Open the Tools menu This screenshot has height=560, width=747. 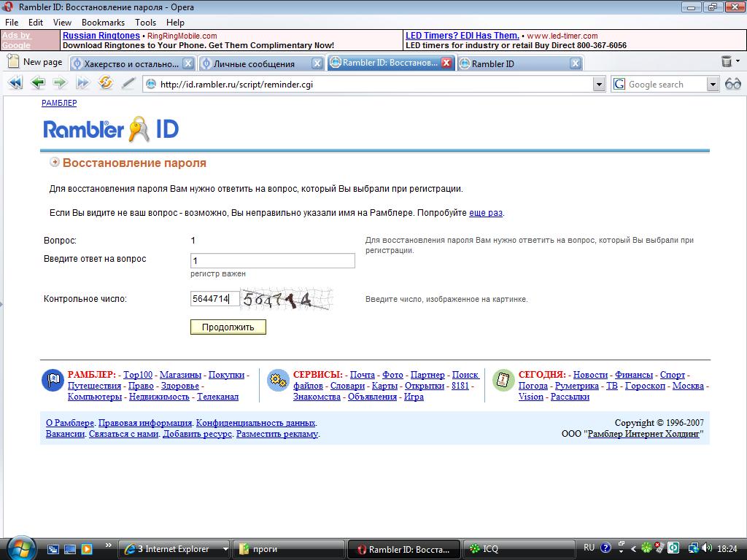pos(145,23)
